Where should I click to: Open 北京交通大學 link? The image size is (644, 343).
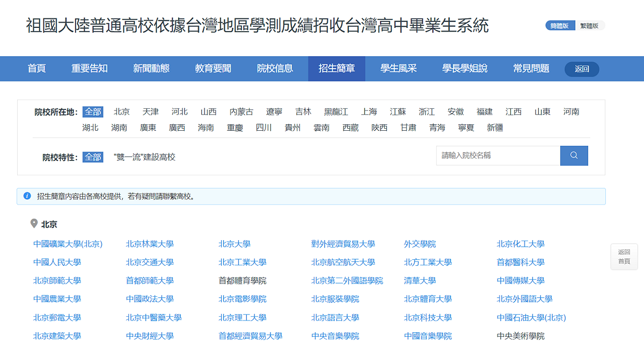pos(150,262)
